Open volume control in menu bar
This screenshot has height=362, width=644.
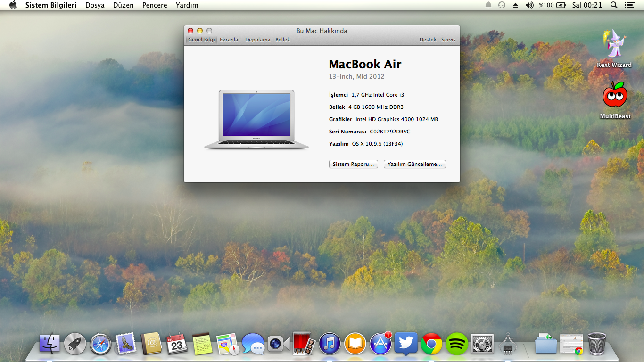(x=529, y=5)
